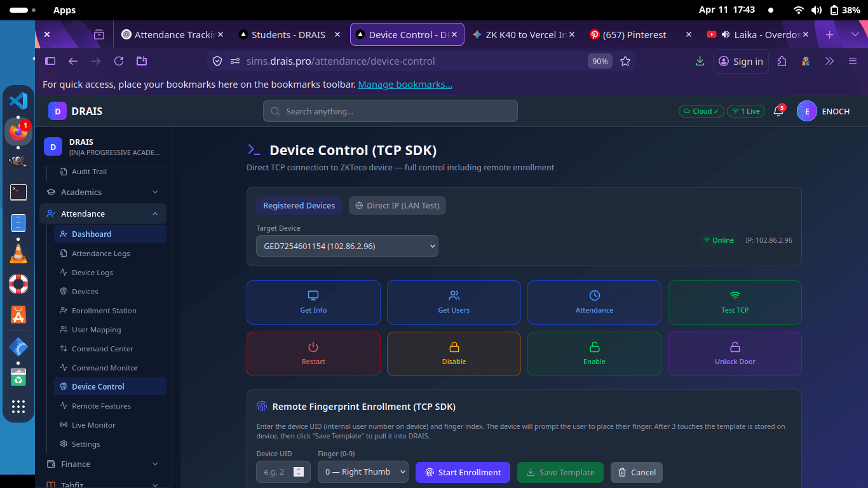This screenshot has height=488, width=868.
Task: Switch to the Direct IP (LAN Test) tab
Action: coord(397,205)
